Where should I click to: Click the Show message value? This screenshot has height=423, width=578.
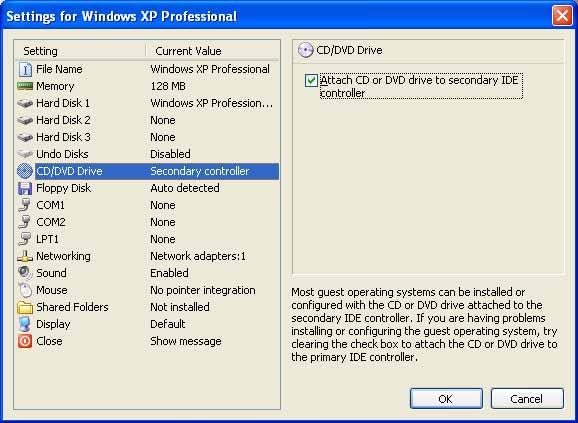point(186,341)
